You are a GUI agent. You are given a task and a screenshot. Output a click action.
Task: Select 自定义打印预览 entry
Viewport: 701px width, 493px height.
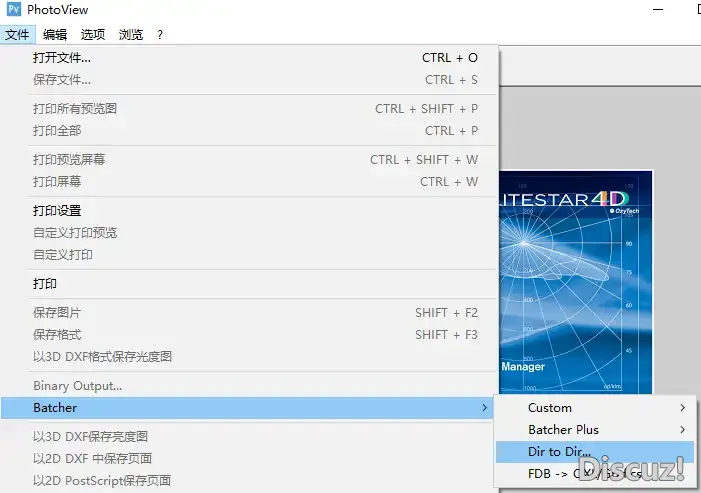point(255,232)
